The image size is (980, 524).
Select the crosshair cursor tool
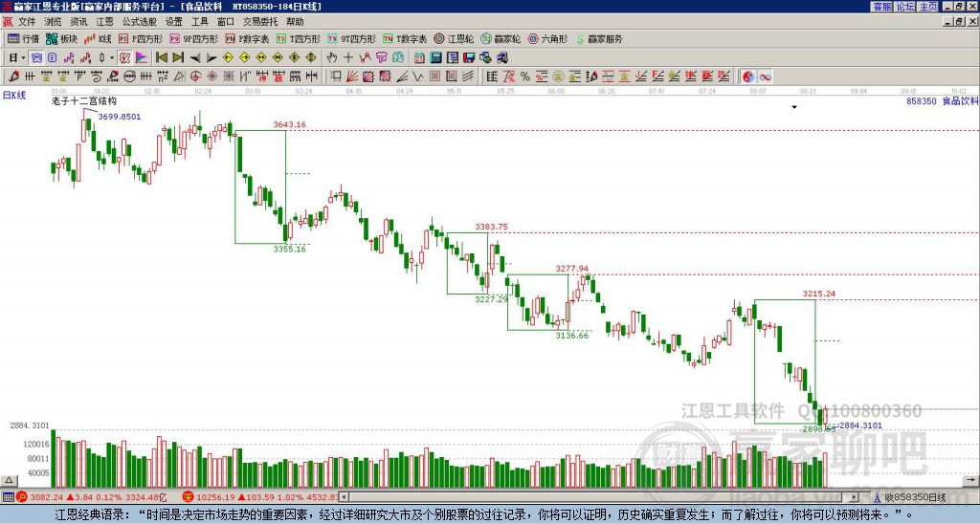click(x=348, y=57)
